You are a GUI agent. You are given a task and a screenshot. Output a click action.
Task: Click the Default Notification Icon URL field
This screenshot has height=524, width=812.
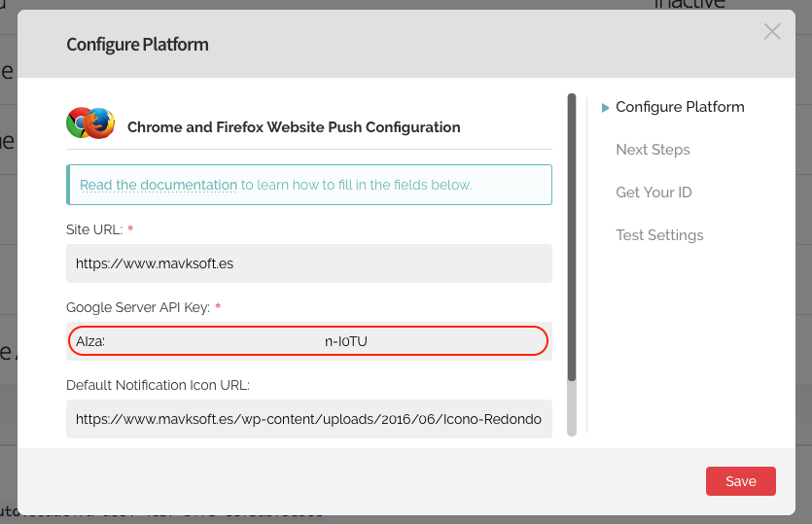(308, 419)
